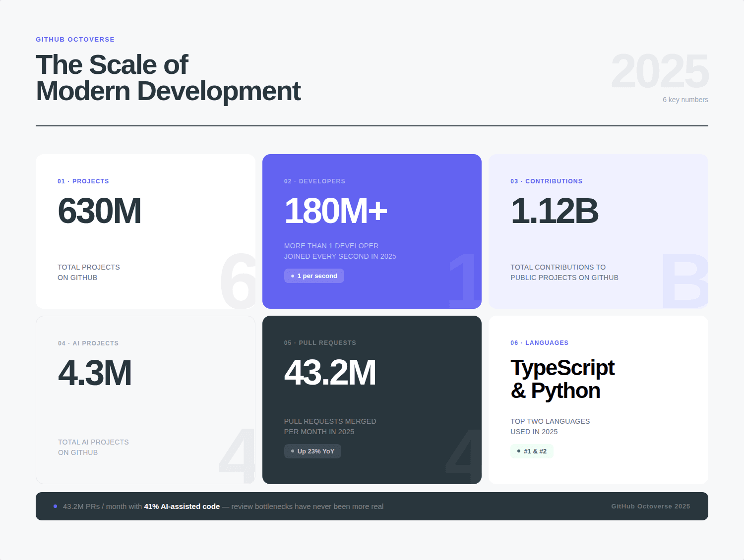Click the GITHUB OCTOVERSE header label
This screenshot has width=744, height=560.
pos(75,40)
